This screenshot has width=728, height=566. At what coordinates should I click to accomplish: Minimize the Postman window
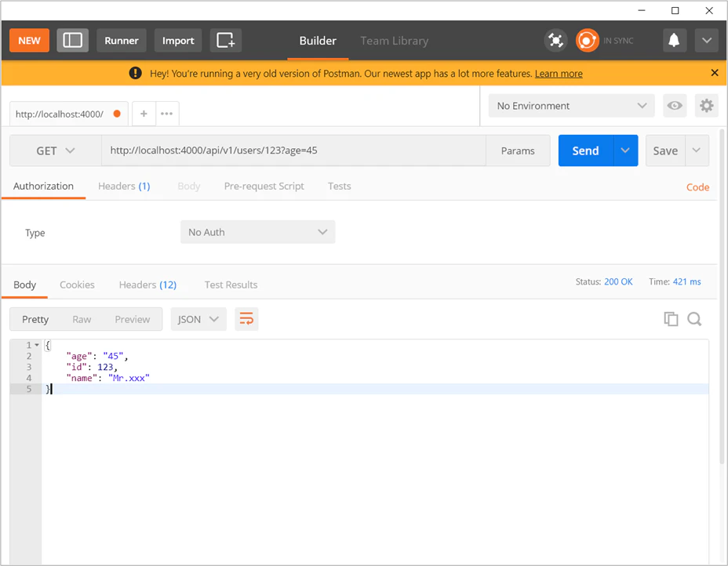642,10
